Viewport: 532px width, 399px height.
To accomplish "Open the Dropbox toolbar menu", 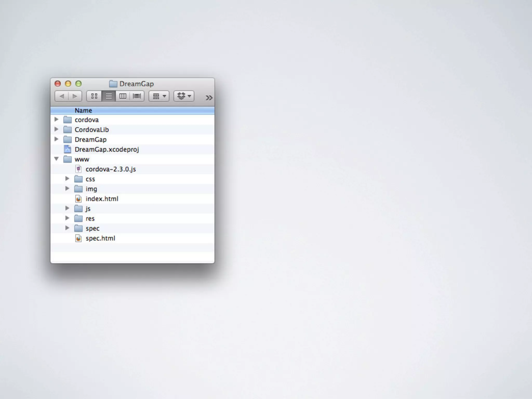I will pyautogui.click(x=184, y=96).
